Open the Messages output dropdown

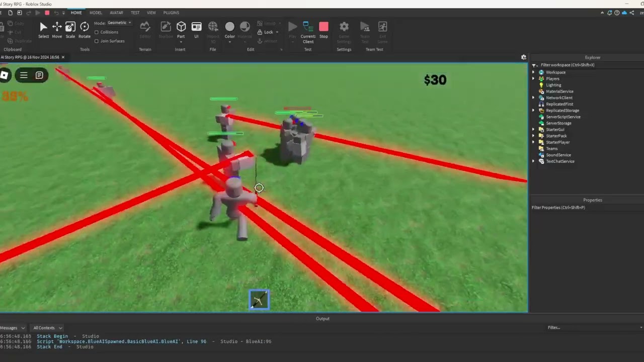point(13,328)
